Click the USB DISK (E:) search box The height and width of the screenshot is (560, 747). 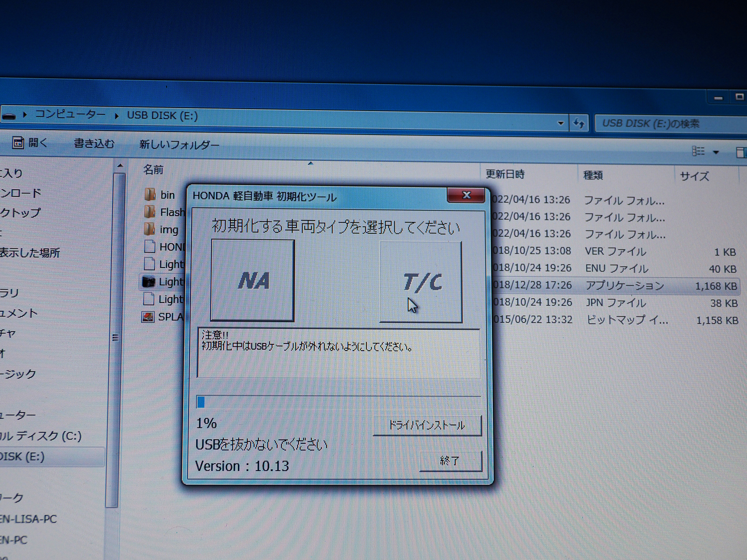pos(671,123)
